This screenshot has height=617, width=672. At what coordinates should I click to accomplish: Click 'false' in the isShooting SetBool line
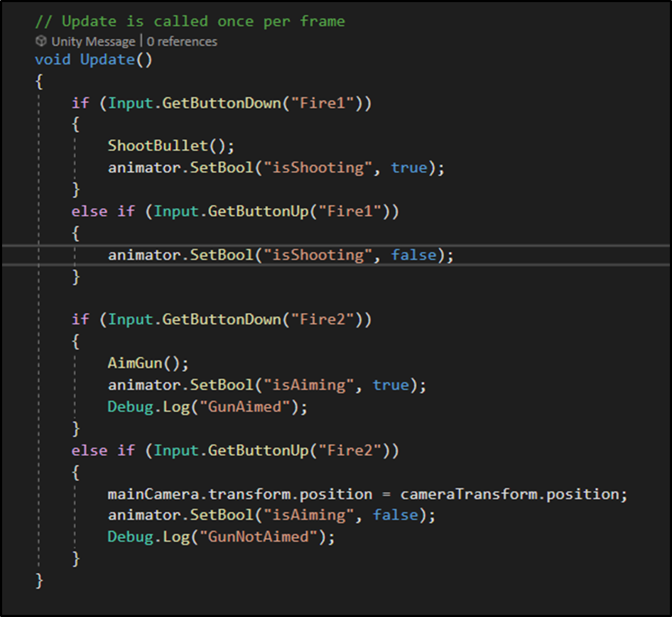point(413,255)
